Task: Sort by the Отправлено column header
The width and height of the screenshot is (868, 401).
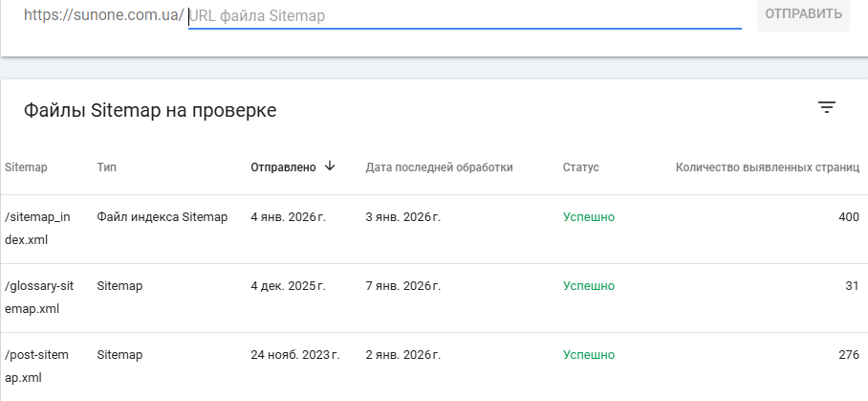Action: (283, 167)
